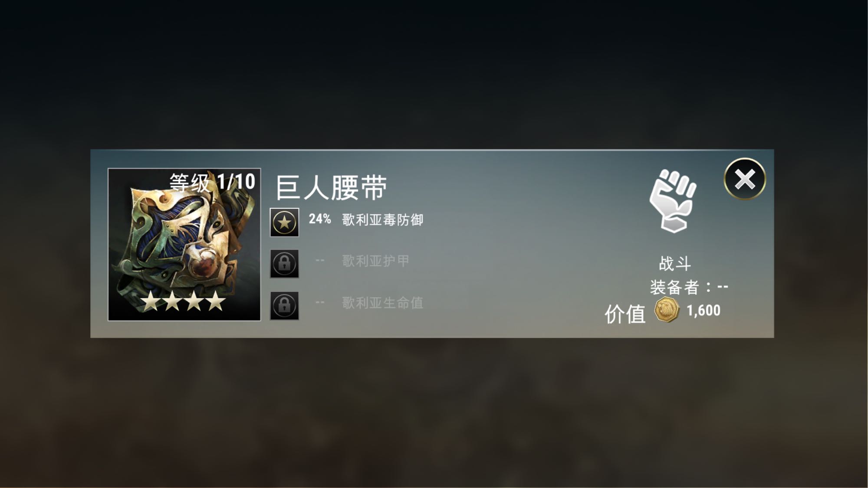Tap the 等级 1/10 level indicator

click(x=212, y=182)
